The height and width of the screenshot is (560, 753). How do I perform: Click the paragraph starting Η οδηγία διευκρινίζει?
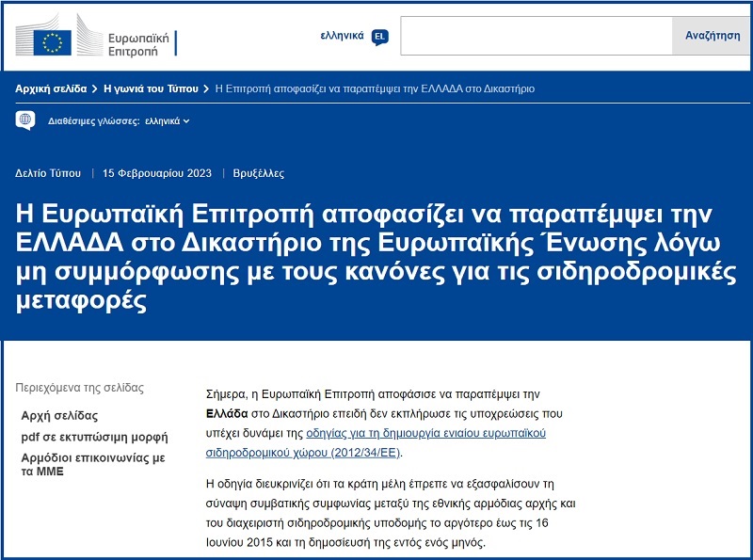click(391, 513)
